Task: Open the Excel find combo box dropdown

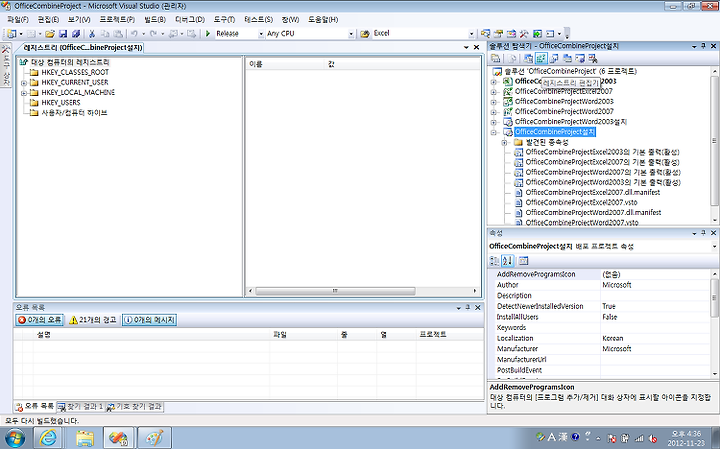Action: pyautogui.click(x=472, y=34)
